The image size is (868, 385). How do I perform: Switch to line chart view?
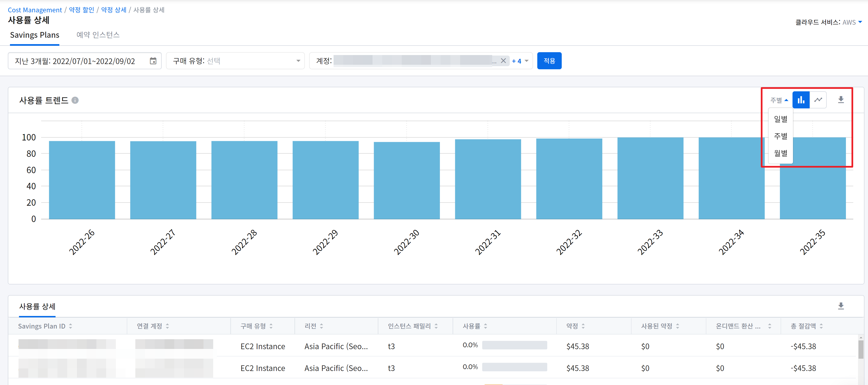tap(818, 100)
